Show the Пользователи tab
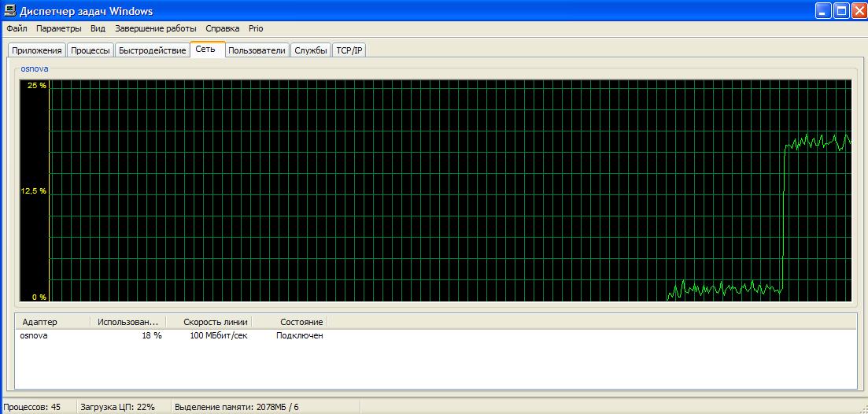The width and height of the screenshot is (868, 414). coord(257,50)
